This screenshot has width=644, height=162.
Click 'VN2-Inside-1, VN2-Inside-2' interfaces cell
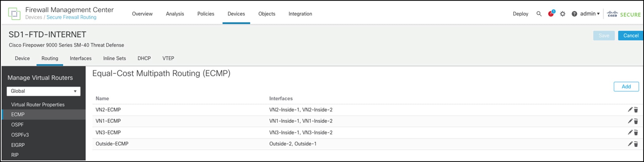click(301, 110)
